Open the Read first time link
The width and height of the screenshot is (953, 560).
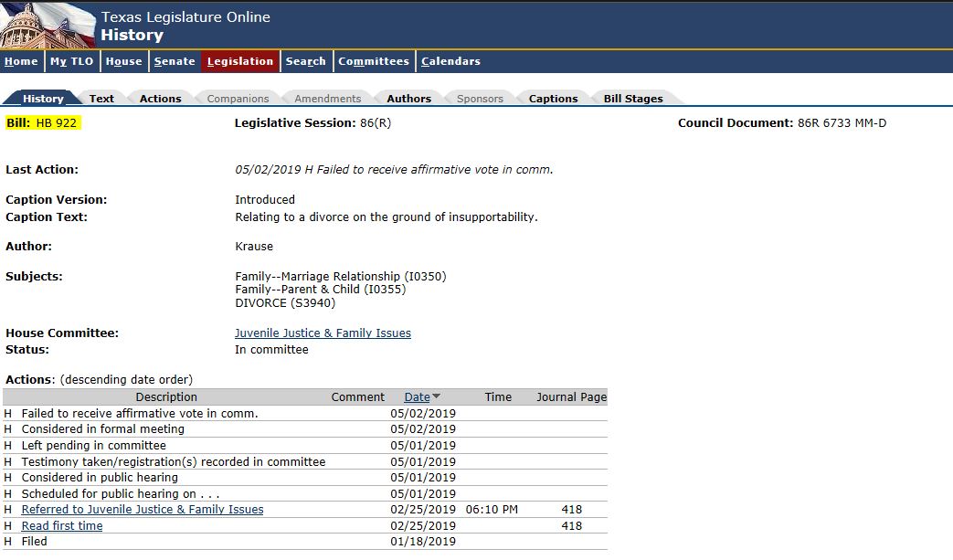click(x=62, y=526)
